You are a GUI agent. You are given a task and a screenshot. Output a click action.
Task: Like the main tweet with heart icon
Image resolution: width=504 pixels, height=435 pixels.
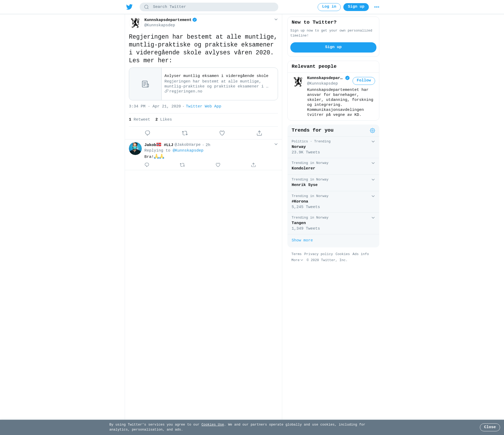tap(222, 133)
